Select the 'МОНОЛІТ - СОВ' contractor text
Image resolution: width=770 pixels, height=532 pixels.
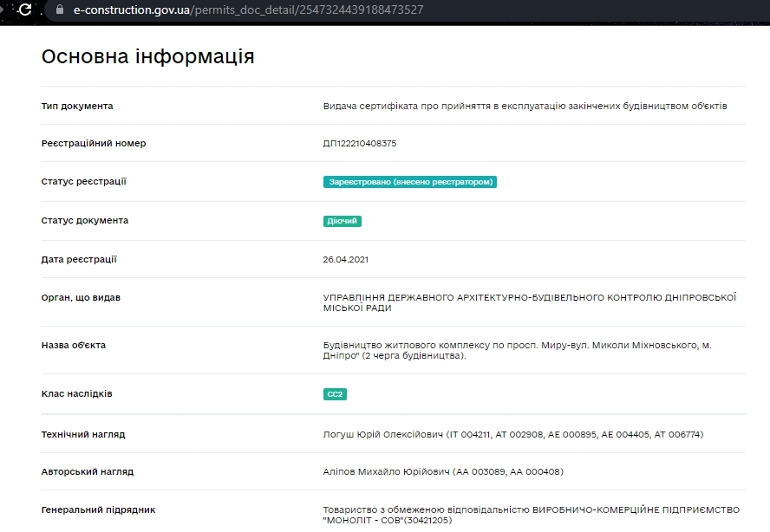click(532, 515)
